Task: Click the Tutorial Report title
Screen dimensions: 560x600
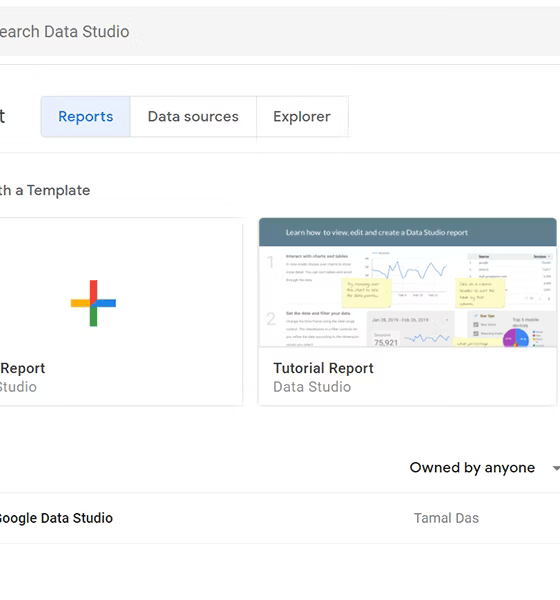Action: [x=323, y=368]
